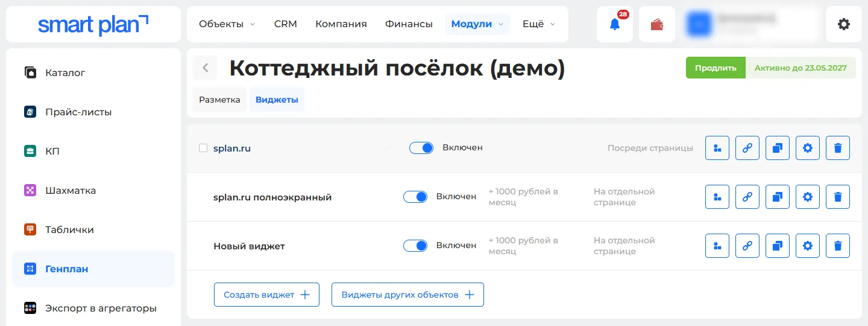Delete splan.ru полноэкранный widget

coord(838,197)
